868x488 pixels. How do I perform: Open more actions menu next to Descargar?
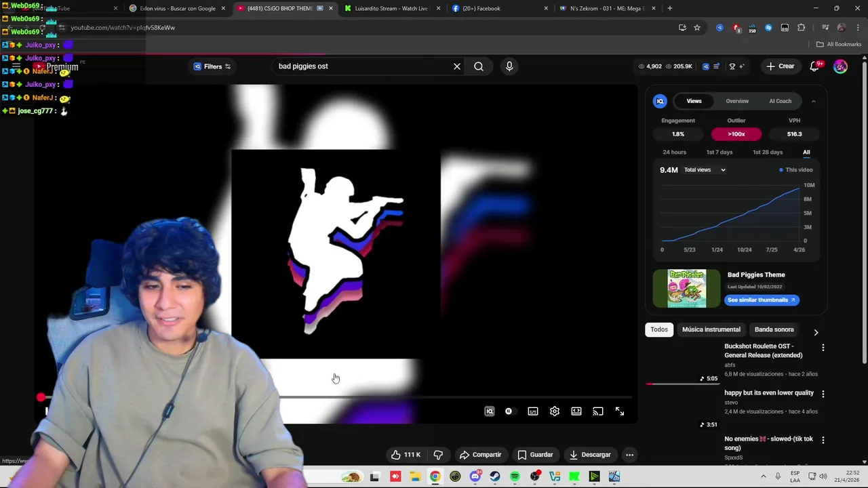630,455
